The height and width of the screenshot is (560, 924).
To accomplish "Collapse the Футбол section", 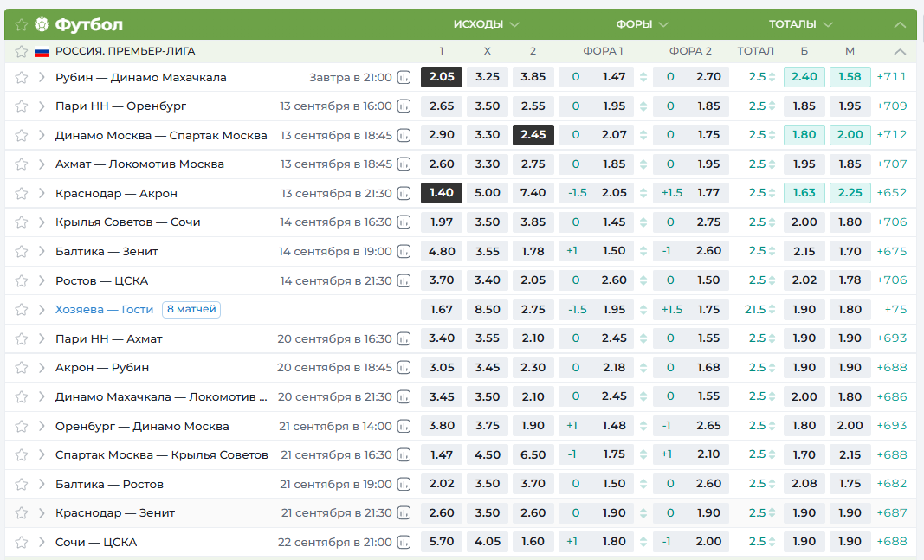I will pos(900,25).
